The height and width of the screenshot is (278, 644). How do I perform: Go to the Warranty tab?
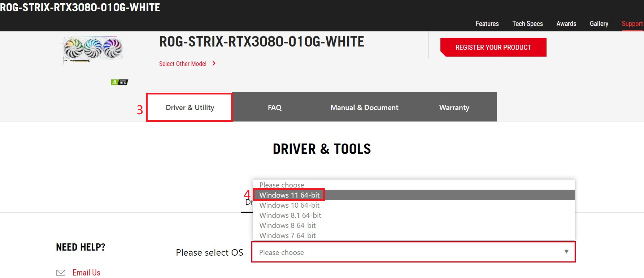[x=454, y=107]
